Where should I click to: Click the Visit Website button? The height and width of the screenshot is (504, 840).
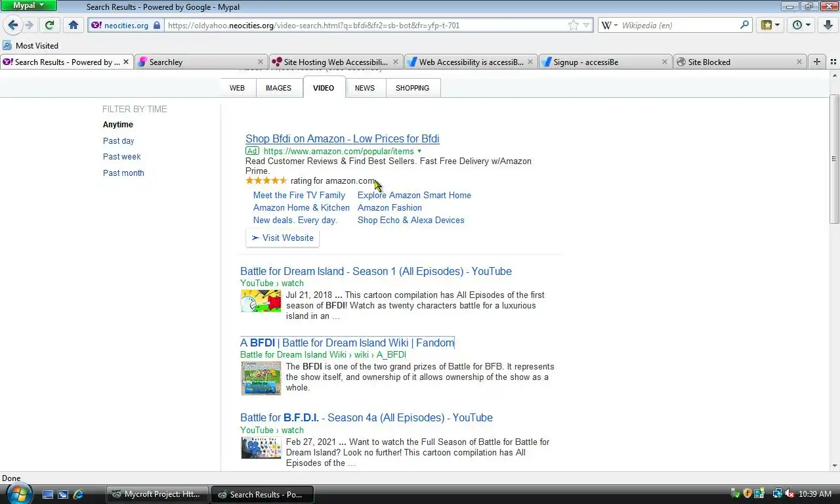pyautogui.click(x=282, y=238)
